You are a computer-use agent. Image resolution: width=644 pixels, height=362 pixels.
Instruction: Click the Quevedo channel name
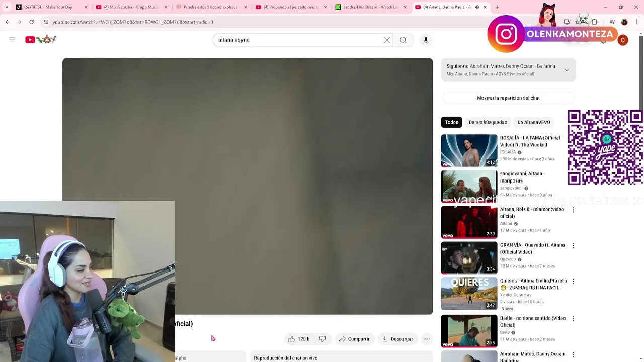[508, 259]
